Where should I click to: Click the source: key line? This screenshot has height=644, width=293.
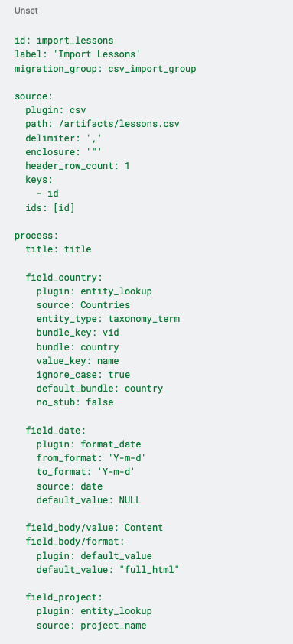(x=34, y=96)
